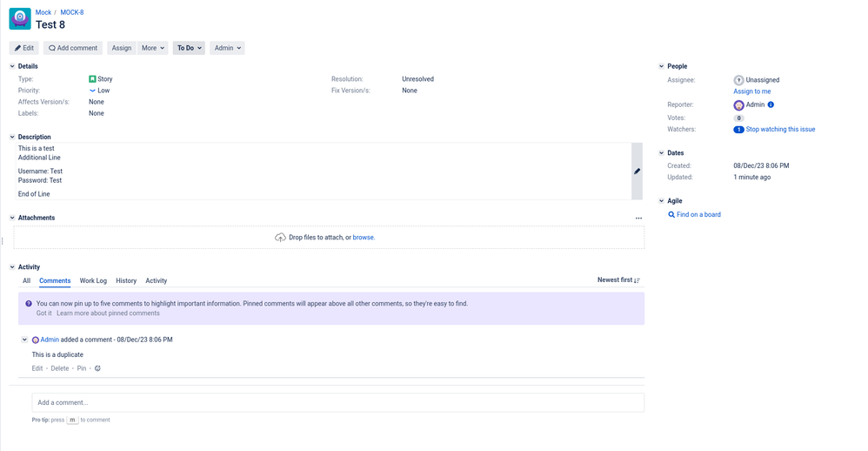Click the Add comment button
The image size is (868, 451).
[73, 48]
